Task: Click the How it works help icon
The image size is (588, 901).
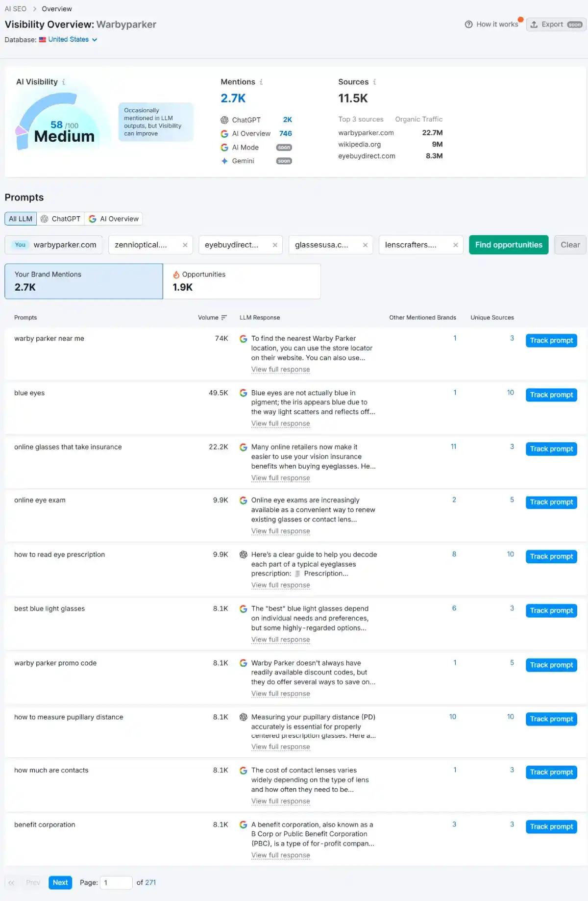Action: (469, 25)
